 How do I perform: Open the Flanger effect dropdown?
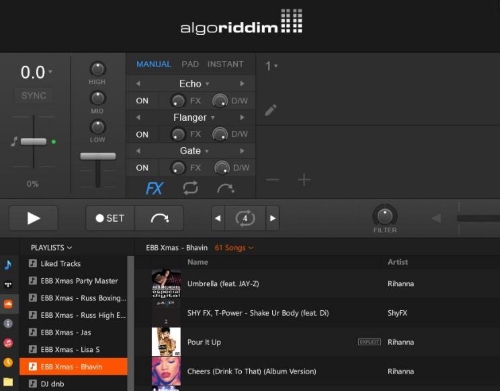tap(194, 117)
